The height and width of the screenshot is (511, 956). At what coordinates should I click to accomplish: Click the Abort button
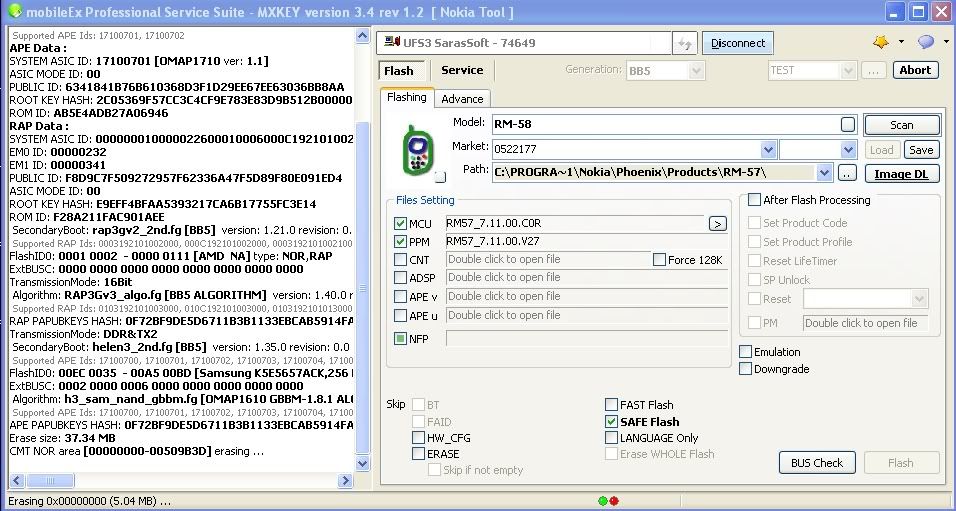pyautogui.click(x=915, y=70)
